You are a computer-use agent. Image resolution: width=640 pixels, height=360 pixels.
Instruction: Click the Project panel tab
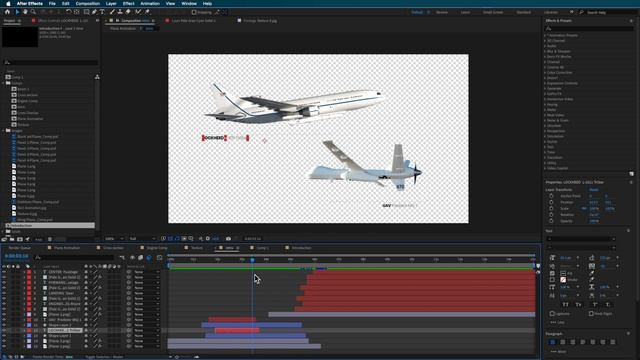(9, 20)
